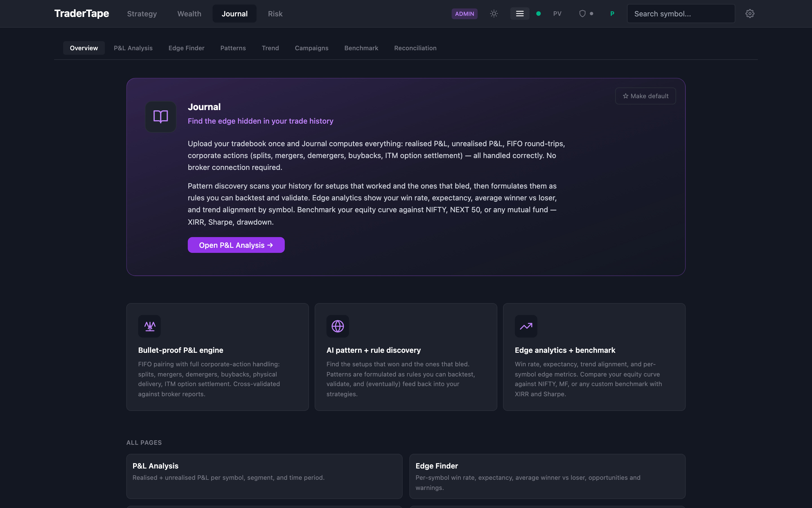Go to the Risk section
The height and width of the screenshot is (508, 812).
(x=275, y=14)
